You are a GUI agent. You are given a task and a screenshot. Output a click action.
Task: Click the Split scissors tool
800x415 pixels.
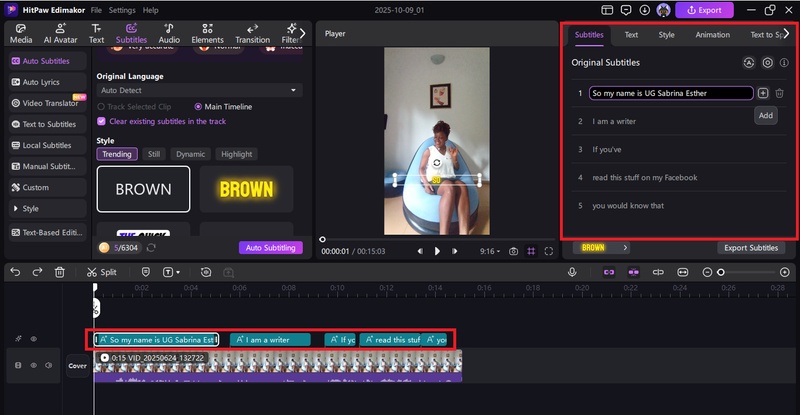(101, 272)
